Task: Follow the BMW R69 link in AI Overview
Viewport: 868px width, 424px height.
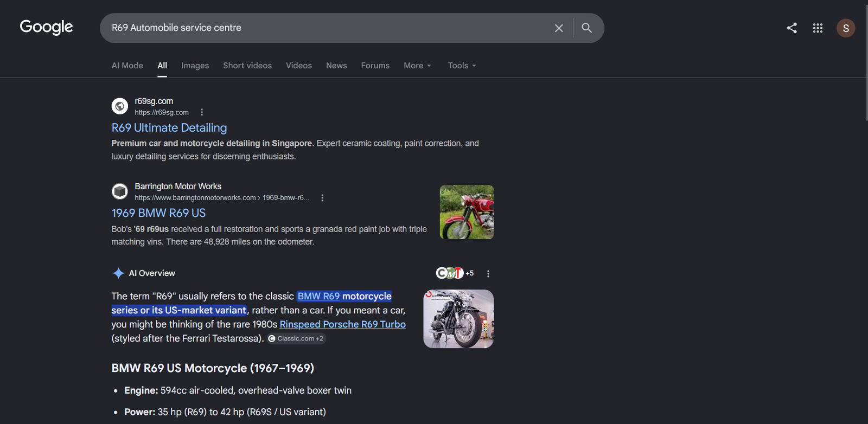Action: coord(318,296)
